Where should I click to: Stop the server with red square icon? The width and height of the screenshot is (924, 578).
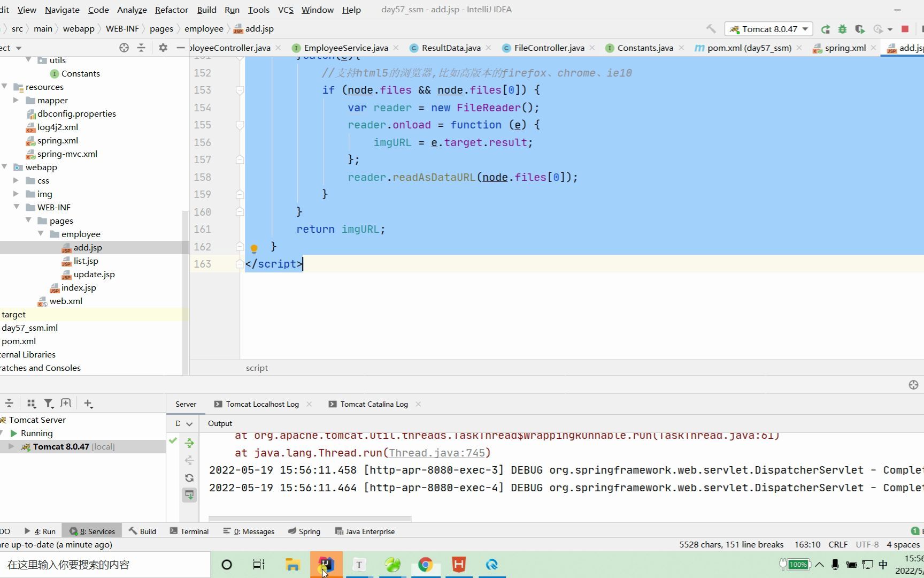(905, 29)
